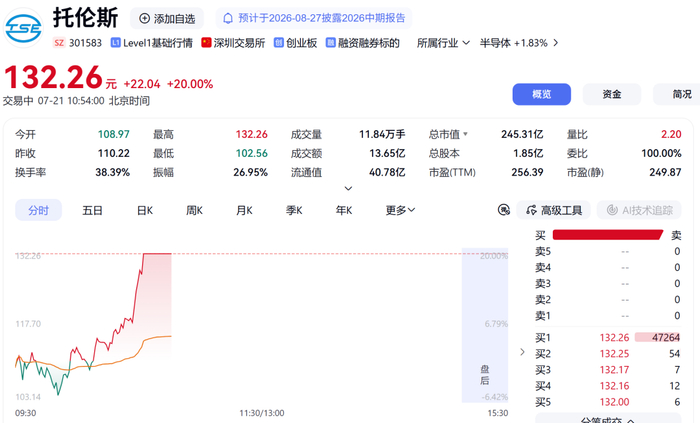Click the 市盈(TTM) value 256.39
This screenshot has width=700, height=423.
tap(527, 172)
